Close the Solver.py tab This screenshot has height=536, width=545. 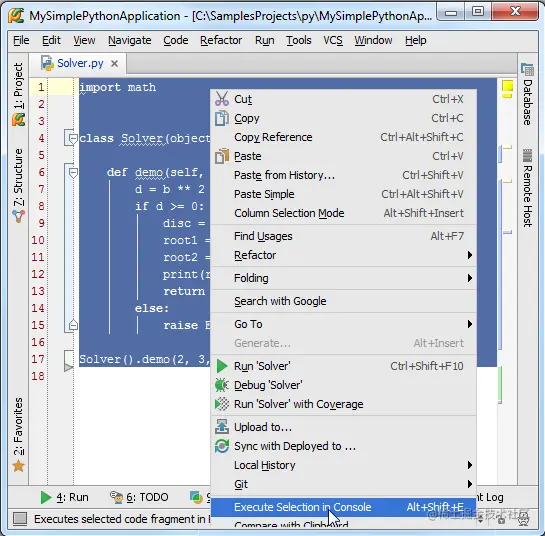[114, 64]
